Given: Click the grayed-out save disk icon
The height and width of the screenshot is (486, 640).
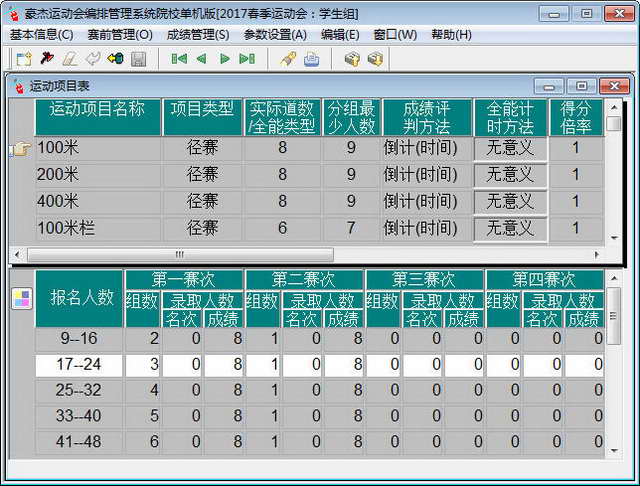Looking at the screenshot, I should coord(138,59).
